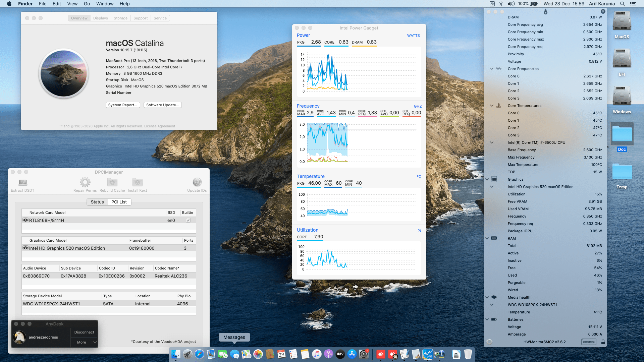Toggle eye icon beside Intel HD Graphics 520

(25, 248)
